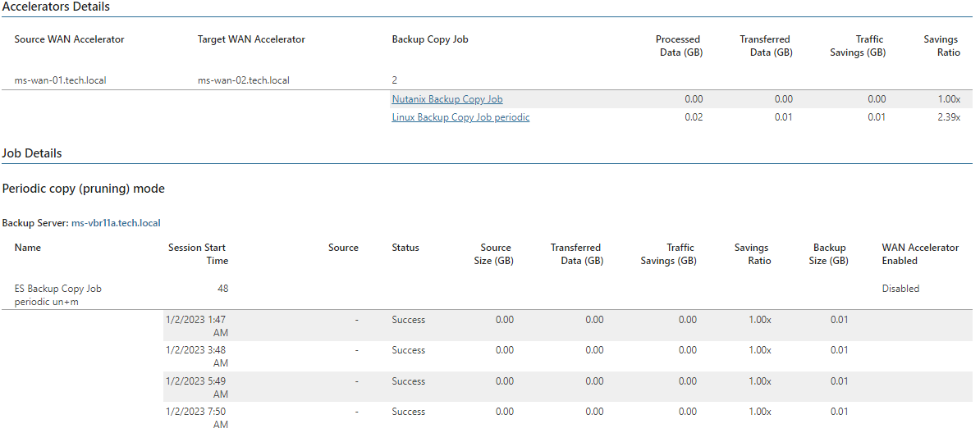Click the Processed Data (GB) column header
Image resolution: width=980 pixels, height=433 pixels.
tap(681, 46)
